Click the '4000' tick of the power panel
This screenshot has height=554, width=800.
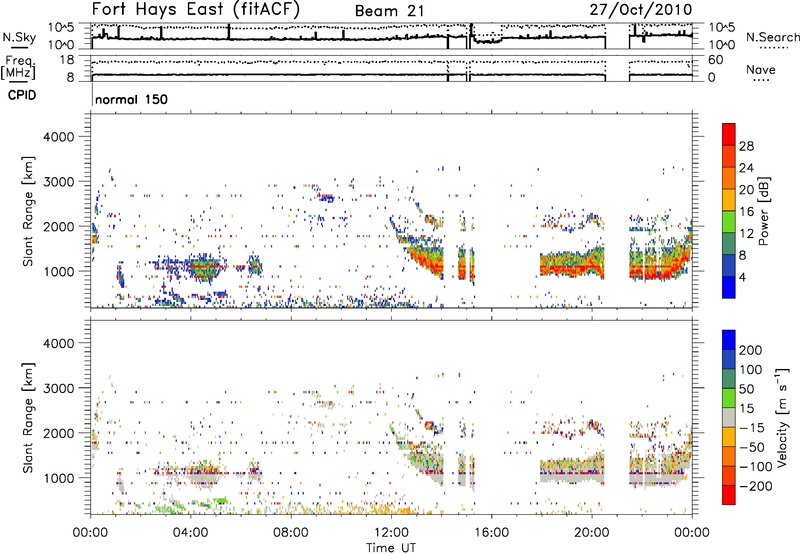pos(59,137)
